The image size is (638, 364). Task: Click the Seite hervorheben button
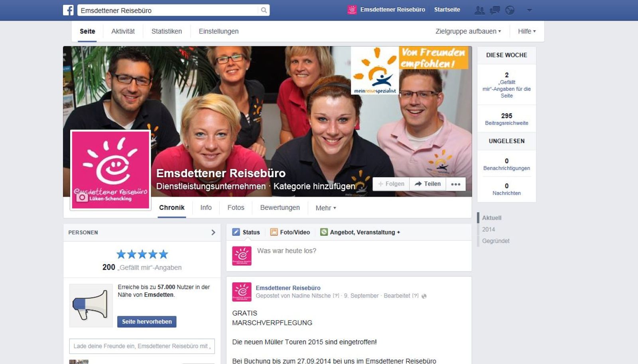[x=147, y=321]
